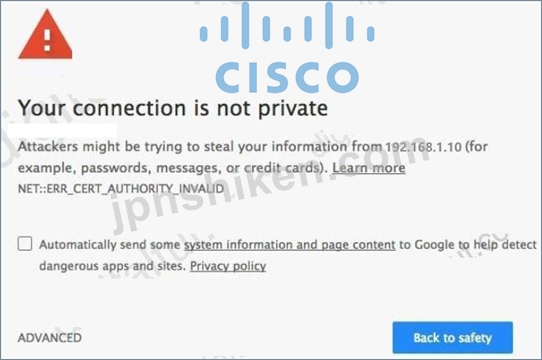The width and height of the screenshot is (542, 360).
Task: Open the Learn more link
Action: tap(369, 168)
